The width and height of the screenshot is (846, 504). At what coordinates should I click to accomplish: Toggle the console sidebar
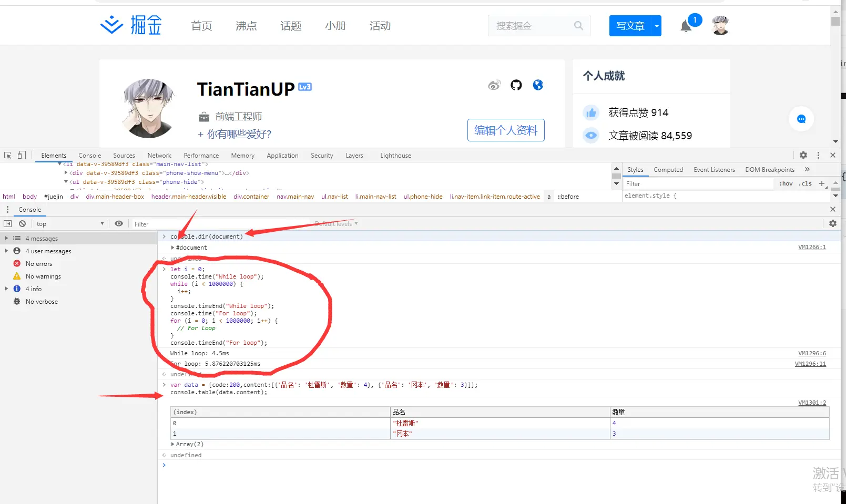[x=7, y=223]
